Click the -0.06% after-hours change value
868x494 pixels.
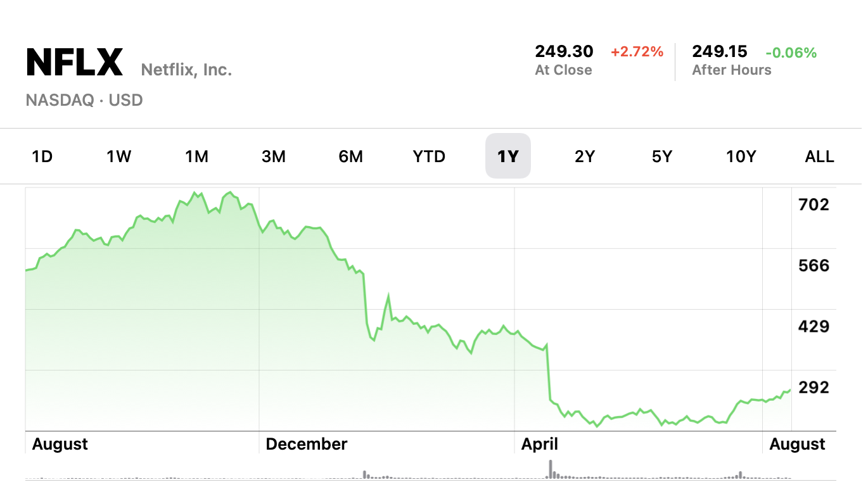(x=791, y=53)
